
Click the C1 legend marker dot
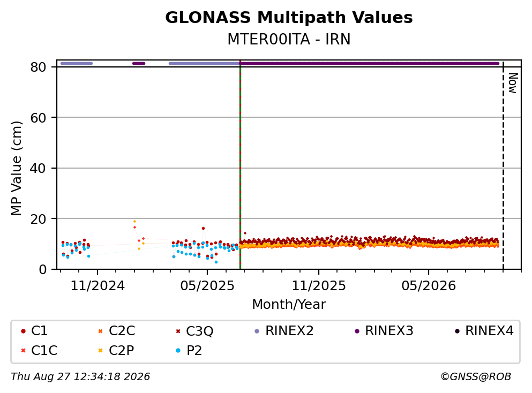[x=23, y=331]
